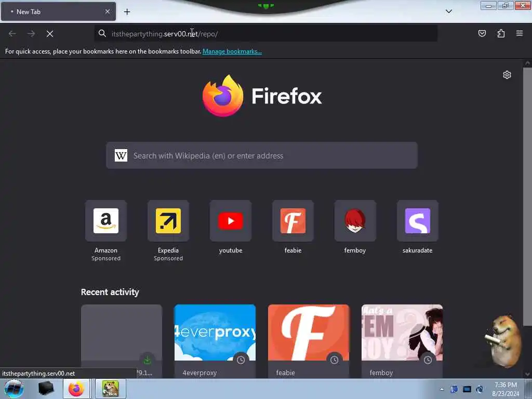
Task: Click the taskbar clock showing 7:36 PM
Action: pos(506,389)
